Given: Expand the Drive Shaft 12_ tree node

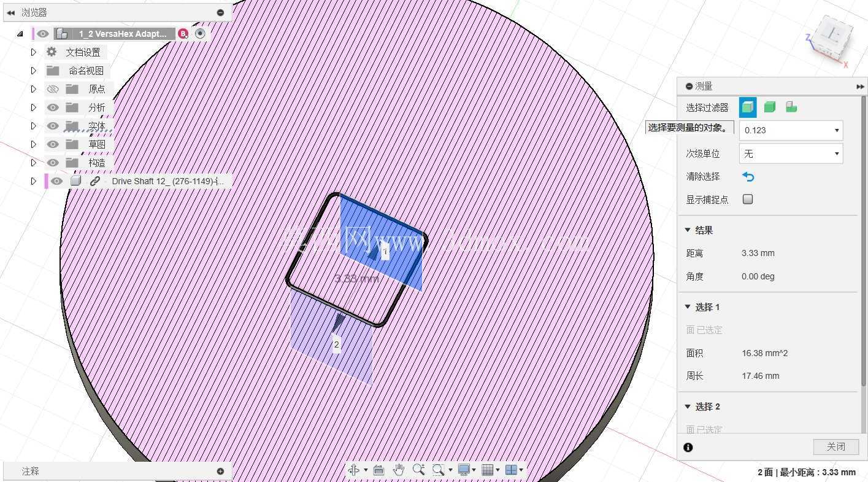Looking at the screenshot, I should pos(34,181).
